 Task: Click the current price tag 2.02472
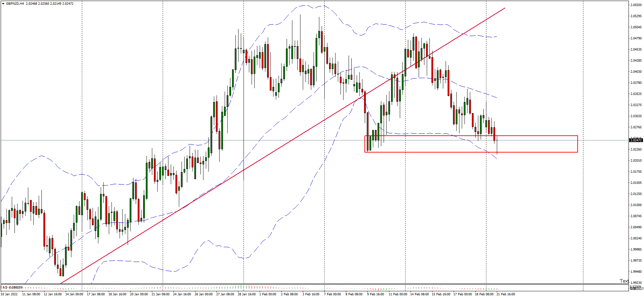636,140
